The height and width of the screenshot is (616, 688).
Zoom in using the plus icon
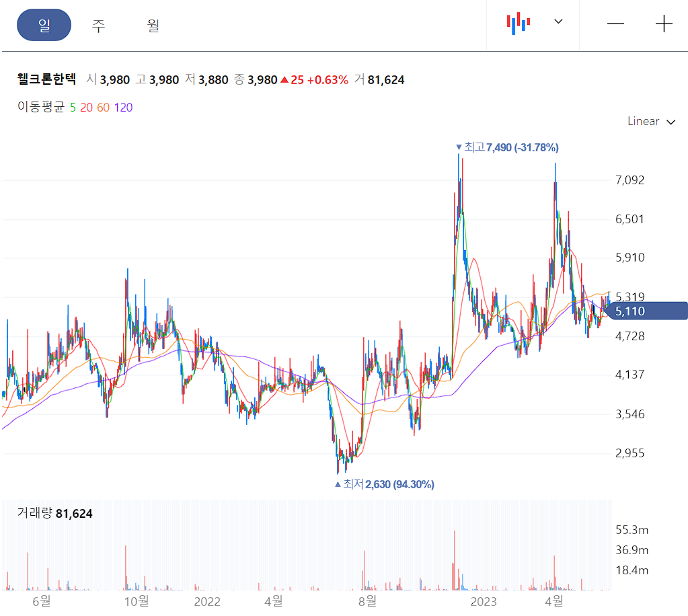click(664, 24)
